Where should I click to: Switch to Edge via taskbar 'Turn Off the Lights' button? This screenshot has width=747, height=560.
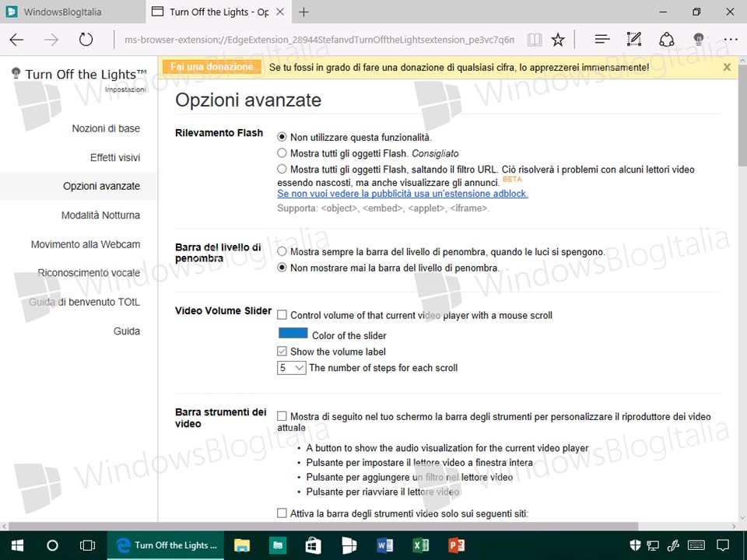[165, 545]
